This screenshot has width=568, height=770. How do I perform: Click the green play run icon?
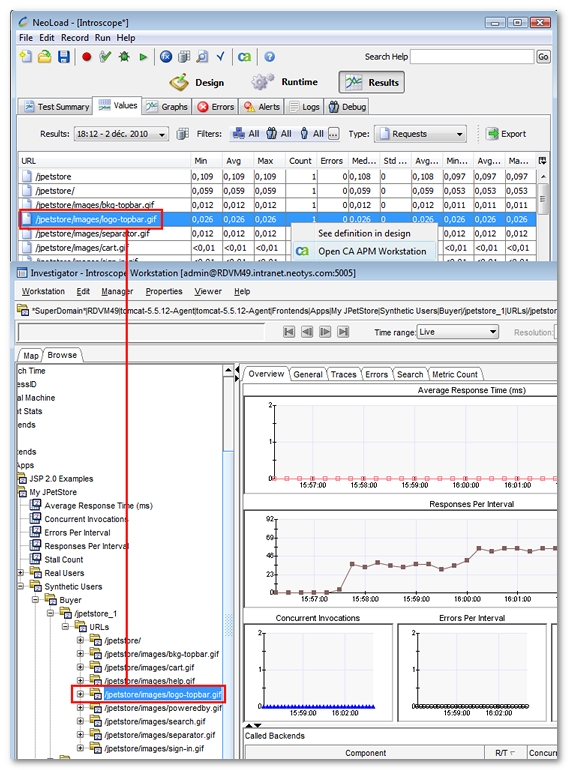143,57
